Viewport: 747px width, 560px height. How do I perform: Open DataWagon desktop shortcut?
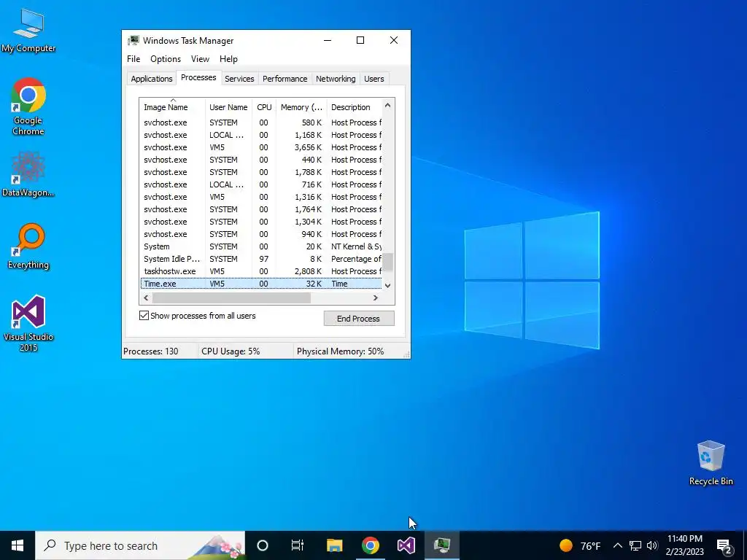[x=28, y=174]
